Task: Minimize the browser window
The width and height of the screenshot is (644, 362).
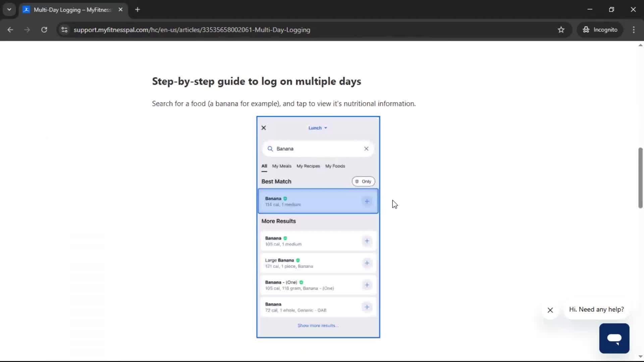Action: tap(590, 10)
